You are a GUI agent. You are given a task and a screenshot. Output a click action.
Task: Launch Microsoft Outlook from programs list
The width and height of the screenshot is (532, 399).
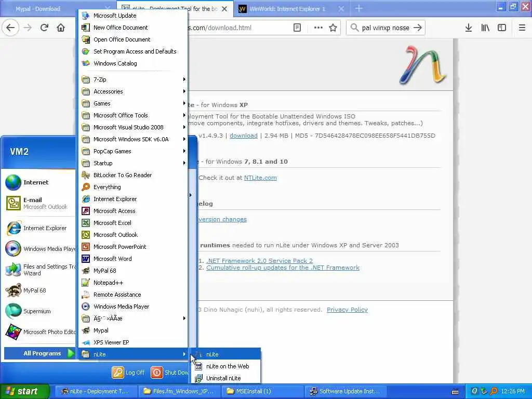[133, 235]
